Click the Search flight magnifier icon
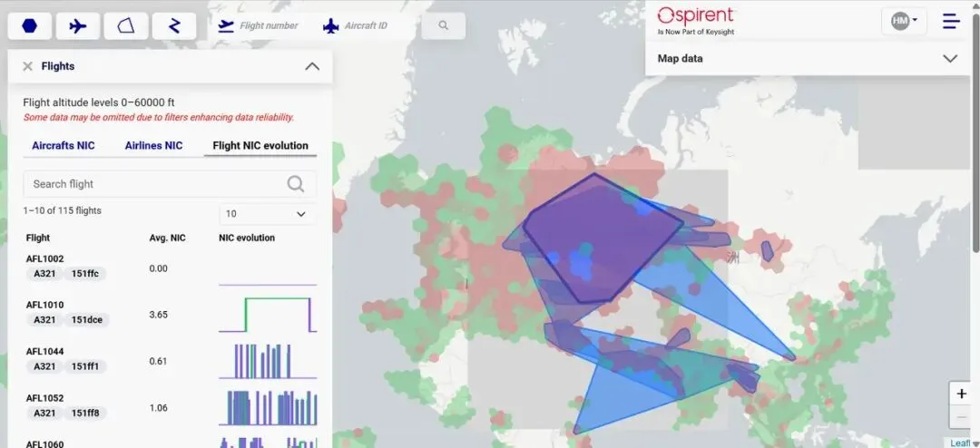Screen dimensions: 980x448 click(296, 184)
